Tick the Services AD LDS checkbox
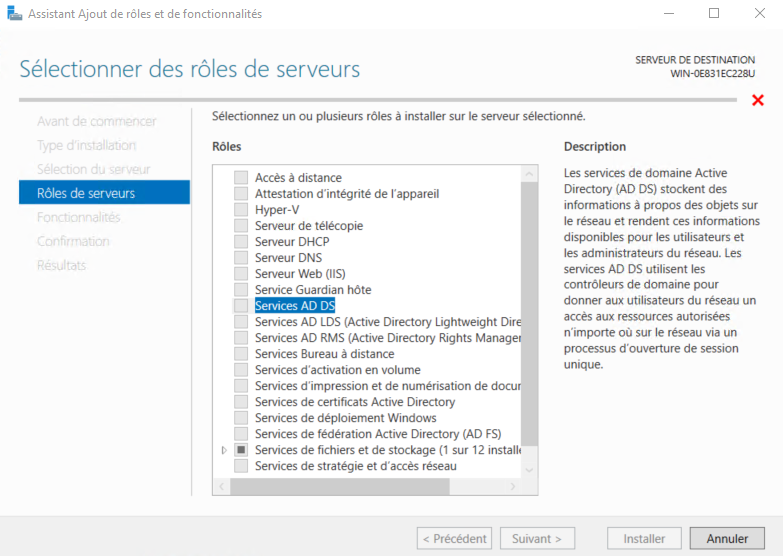The height and width of the screenshot is (556, 783). [241, 321]
